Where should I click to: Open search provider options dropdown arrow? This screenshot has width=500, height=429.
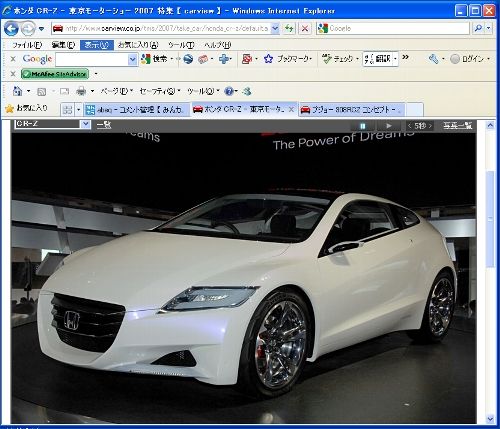click(x=488, y=29)
